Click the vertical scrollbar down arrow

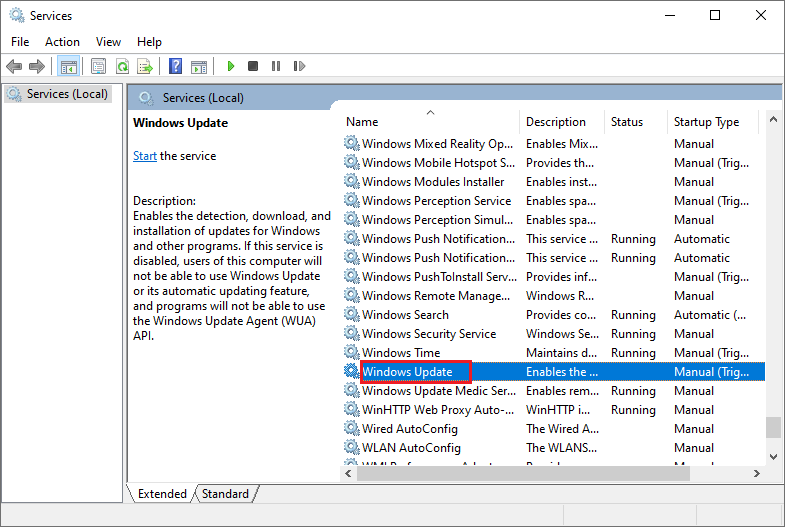pyautogui.click(x=773, y=456)
